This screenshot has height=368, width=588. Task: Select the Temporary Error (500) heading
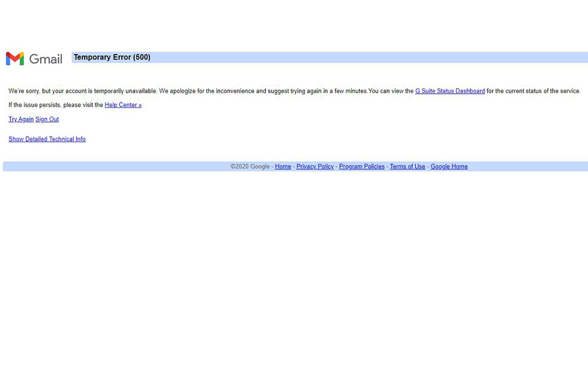112,58
